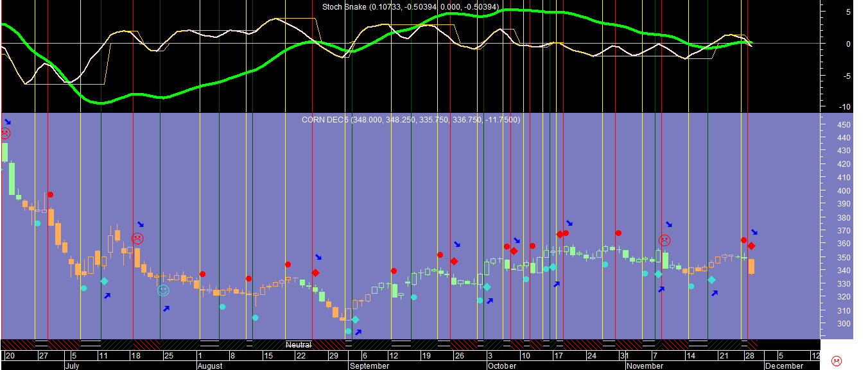Click the last orange candle at the chart's right edge
This screenshot has width=868, height=370.
point(751,266)
